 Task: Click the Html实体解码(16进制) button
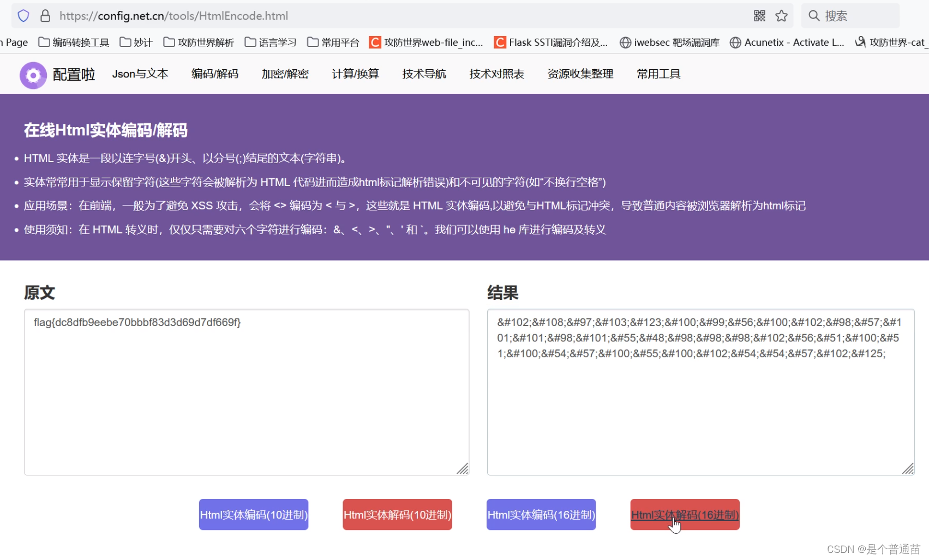click(685, 514)
